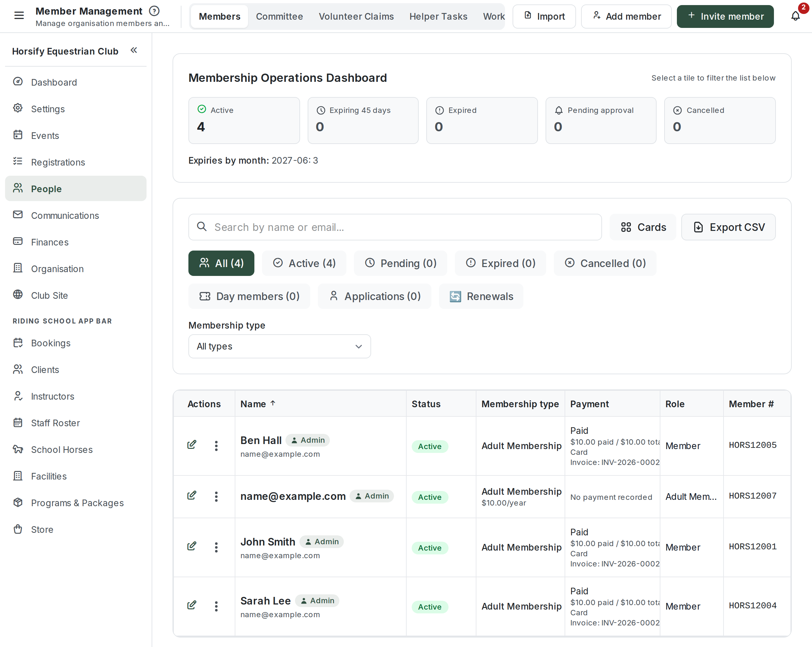Edit Ben Hall's member record
Image resolution: width=812 pixels, height=647 pixels.
(x=192, y=445)
